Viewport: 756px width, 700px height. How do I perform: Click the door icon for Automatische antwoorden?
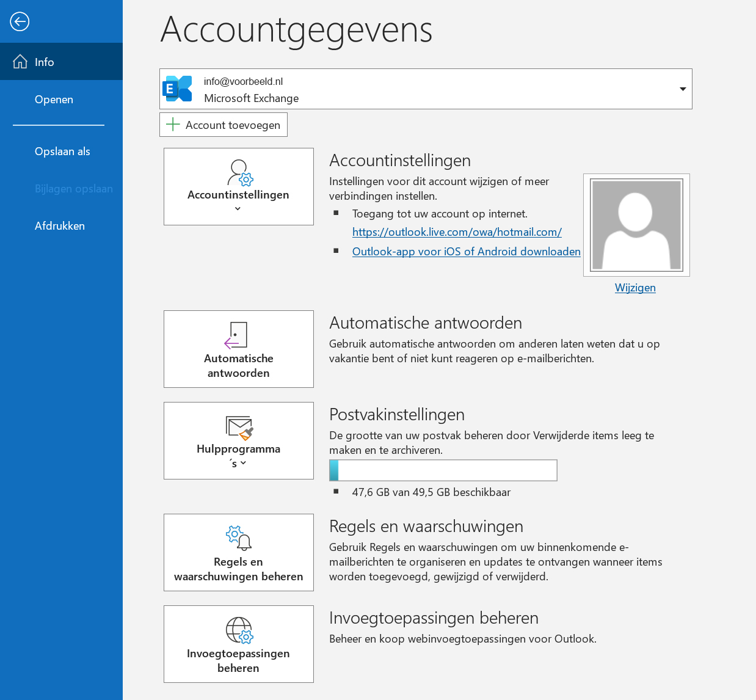click(x=236, y=335)
